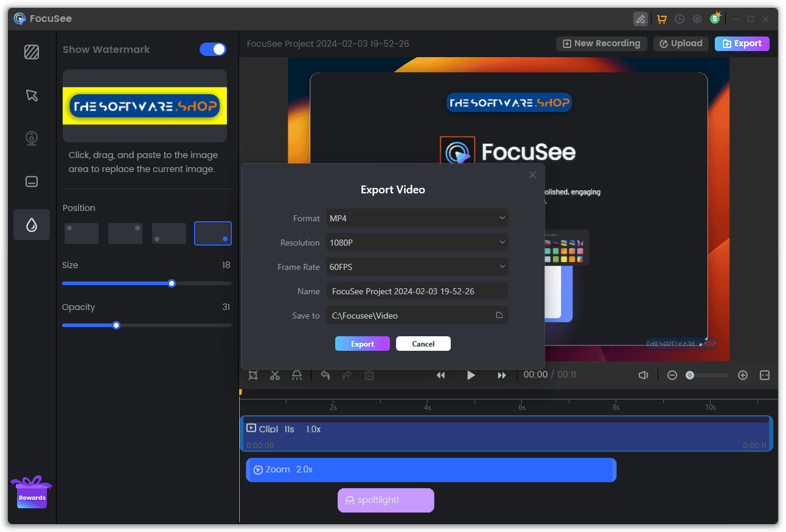This screenshot has height=532, width=786.
Task: Click the Upload button
Action: tap(681, 43)
